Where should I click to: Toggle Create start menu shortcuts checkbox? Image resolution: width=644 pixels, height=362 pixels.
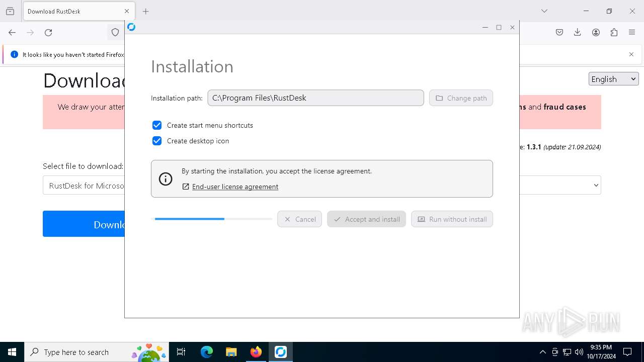click(x=157, y=125)
